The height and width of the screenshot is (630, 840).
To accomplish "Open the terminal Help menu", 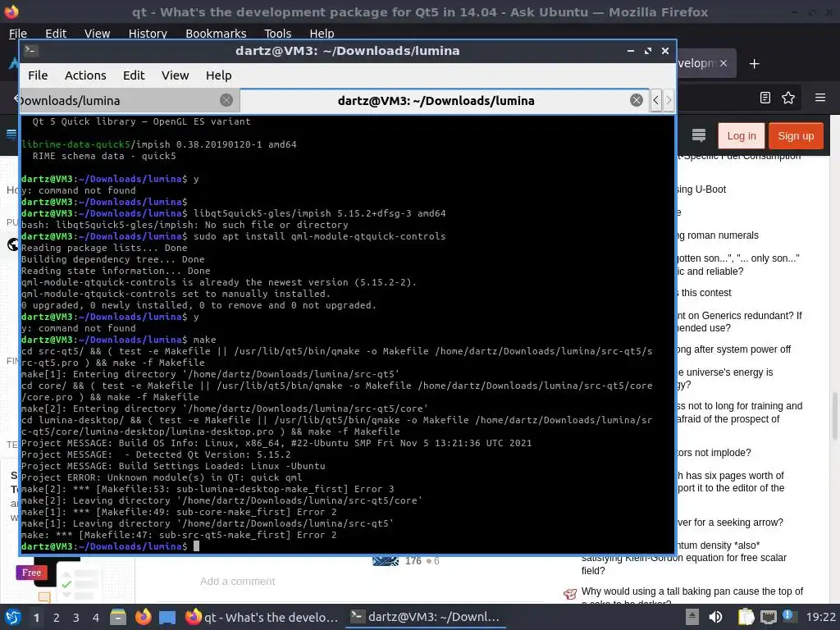I will point(218,75).
